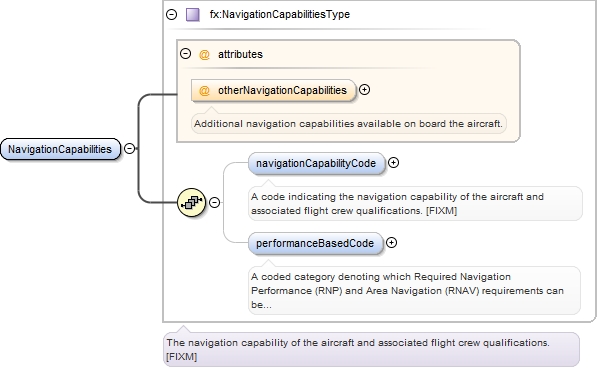
Task: Collapse the attributes group
Action: tap(185, 53)
